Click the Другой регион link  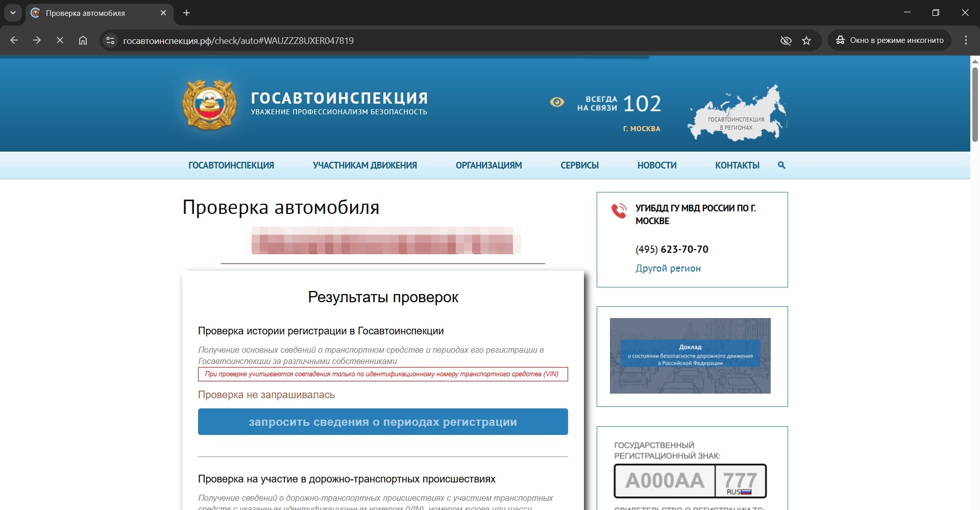click(x=668, y=269)
